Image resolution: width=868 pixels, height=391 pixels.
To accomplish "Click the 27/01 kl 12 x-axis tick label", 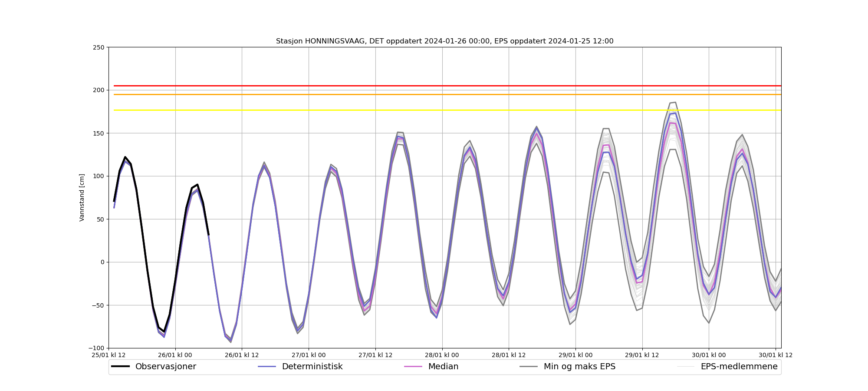I will pyautogui.click(x=375, y=355).
